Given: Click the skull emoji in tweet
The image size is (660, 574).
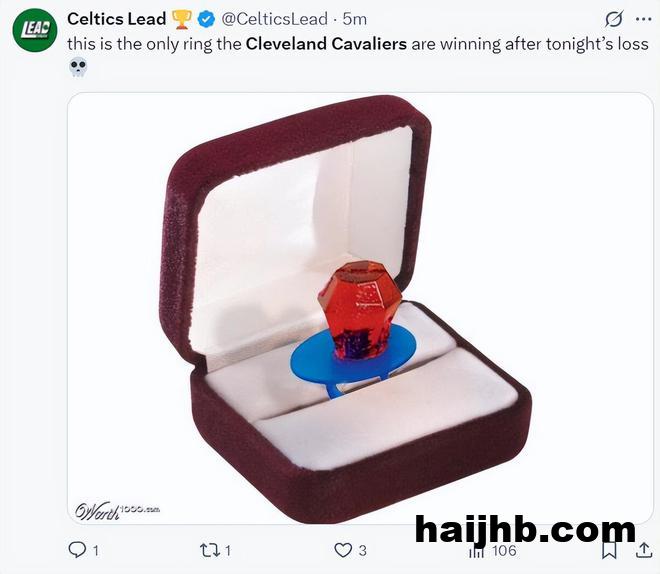Looking at the screenshot, I should pos(78,67).
